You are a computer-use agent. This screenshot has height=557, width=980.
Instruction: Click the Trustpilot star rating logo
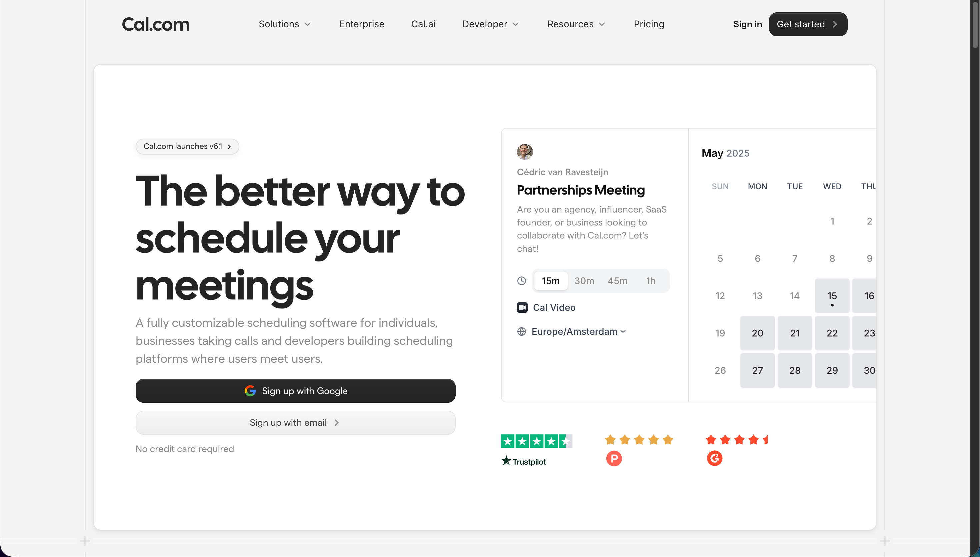pos(536,441)
